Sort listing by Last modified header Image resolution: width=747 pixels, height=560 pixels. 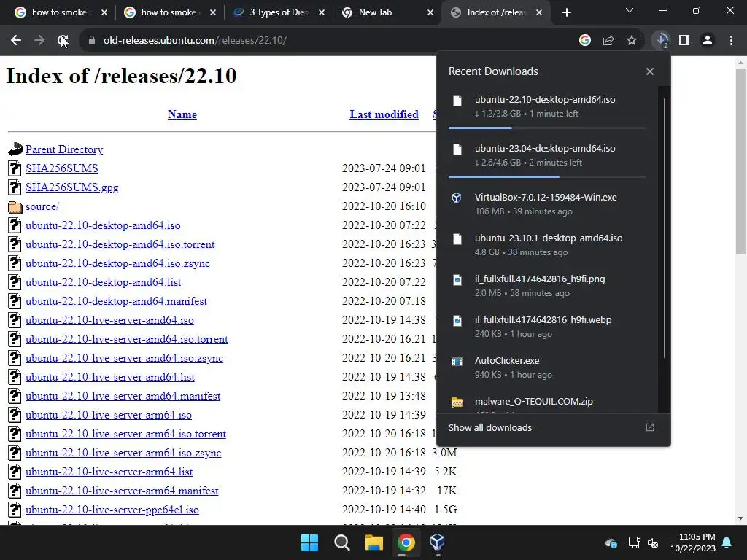[384, 114]
